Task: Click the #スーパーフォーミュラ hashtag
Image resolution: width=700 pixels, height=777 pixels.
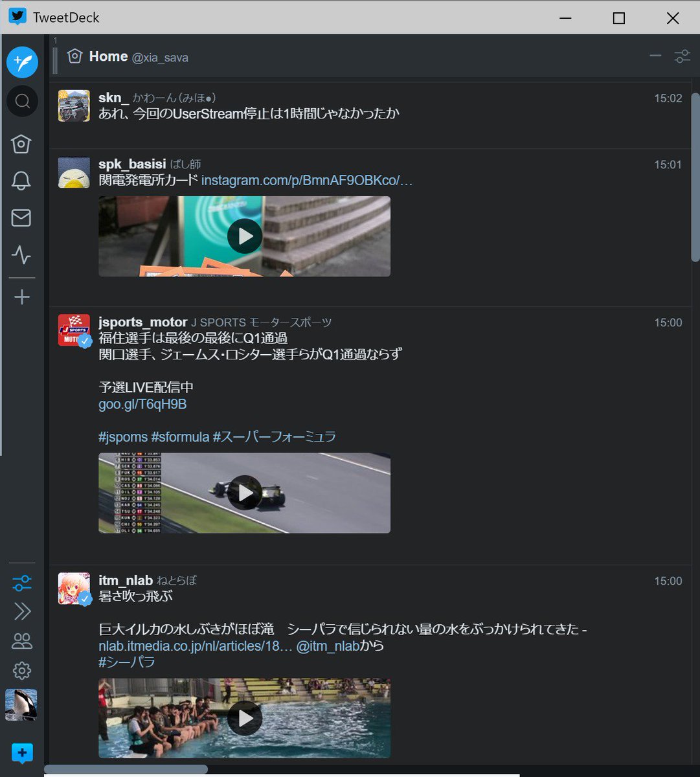Action: pos(275,436)
